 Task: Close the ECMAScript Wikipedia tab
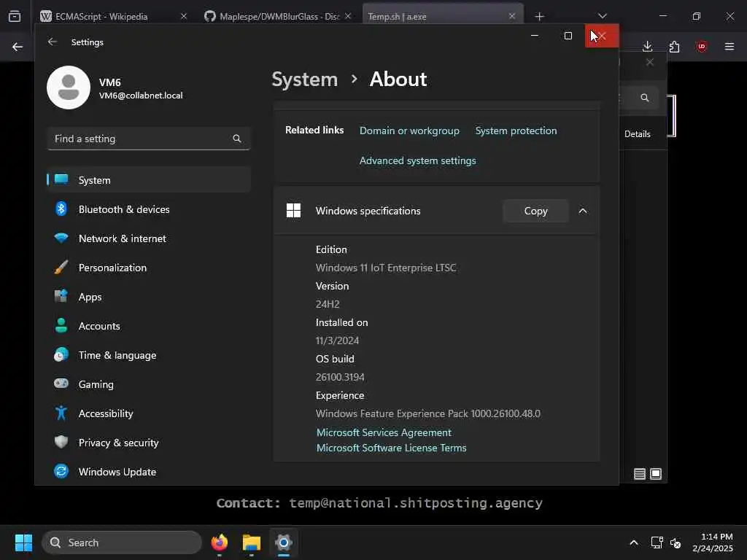184,16
